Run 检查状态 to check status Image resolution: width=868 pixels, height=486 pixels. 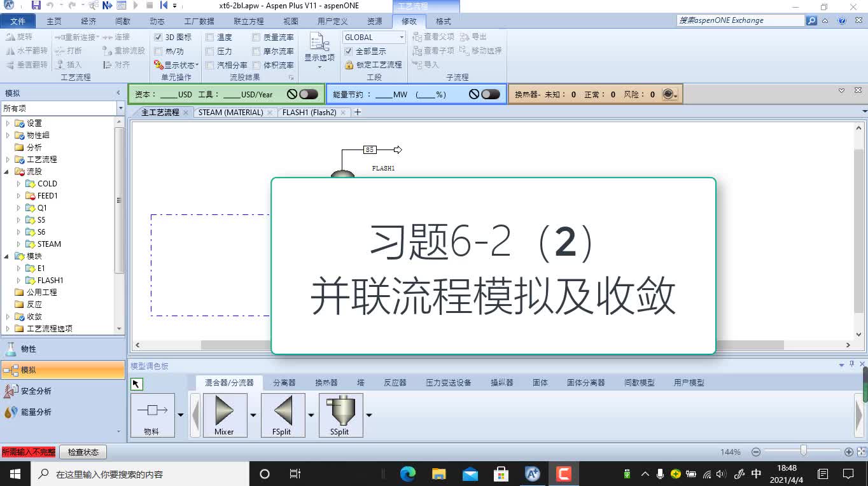coord(83,452)
